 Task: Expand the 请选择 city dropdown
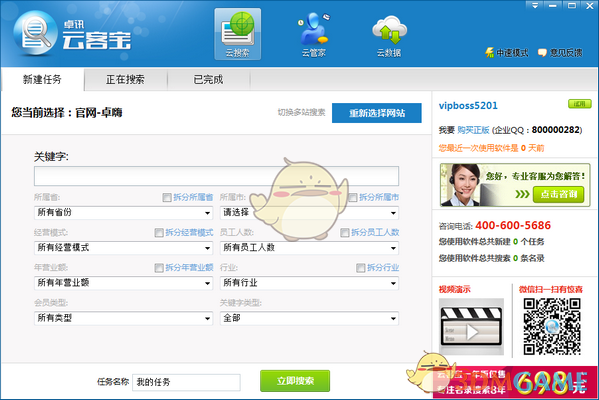tap(309, 212)
